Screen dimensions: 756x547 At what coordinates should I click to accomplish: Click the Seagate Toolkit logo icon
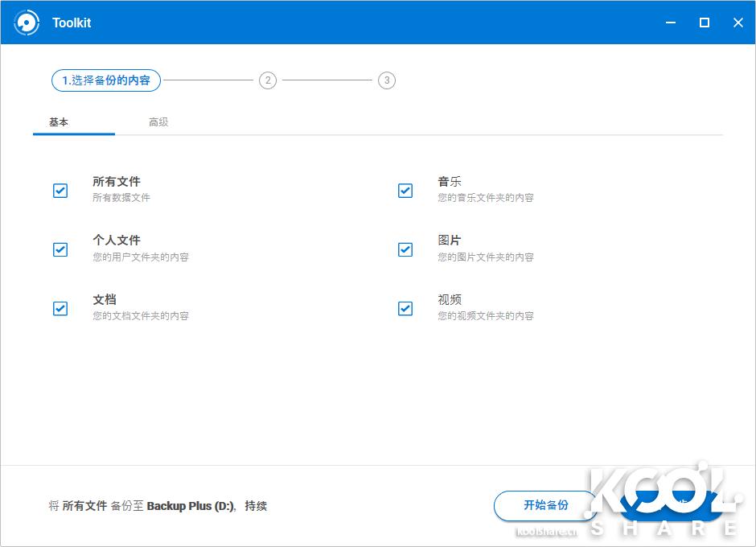coord(28,23)
